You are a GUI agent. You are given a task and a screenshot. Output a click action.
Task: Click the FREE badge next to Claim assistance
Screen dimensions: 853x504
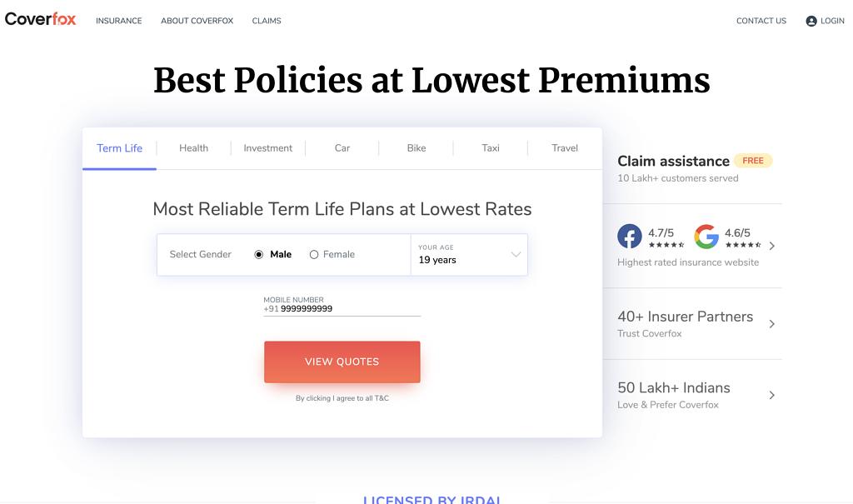point(753,161)
